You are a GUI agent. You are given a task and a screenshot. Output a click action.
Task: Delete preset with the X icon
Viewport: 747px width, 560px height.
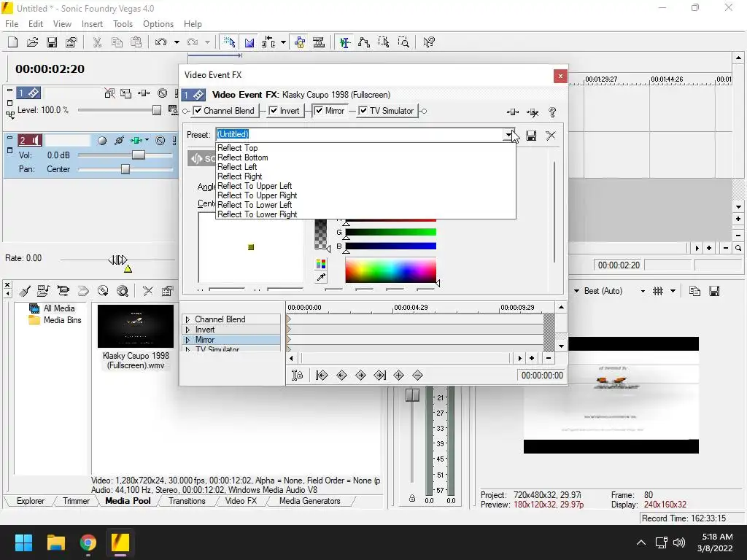(551, 136)
